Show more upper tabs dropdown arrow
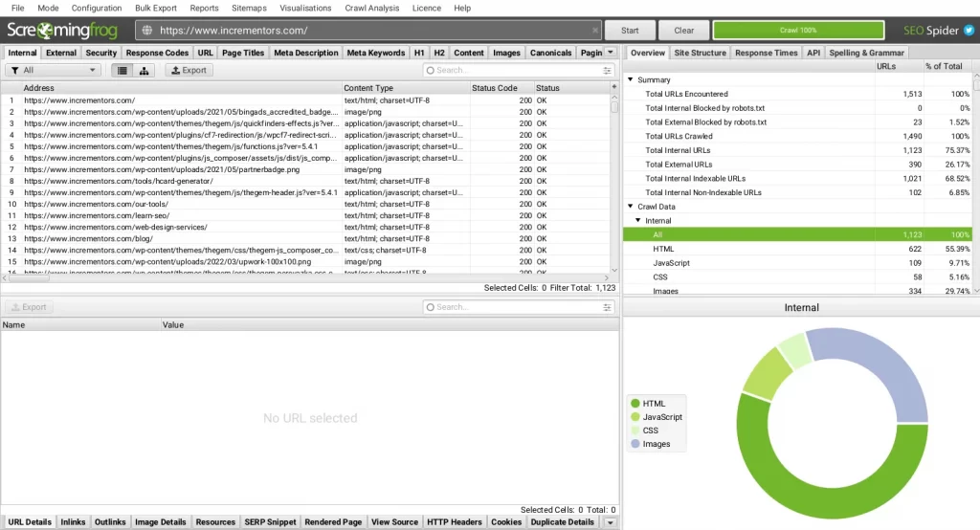Image resolution: width=980 pixels, height=530 pixels. click(x=611, y=53)
